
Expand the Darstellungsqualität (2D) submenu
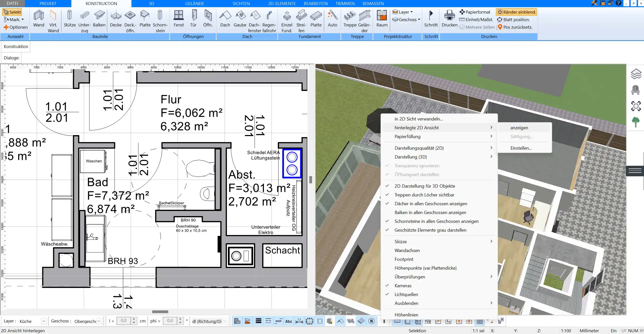coord(438,148)
